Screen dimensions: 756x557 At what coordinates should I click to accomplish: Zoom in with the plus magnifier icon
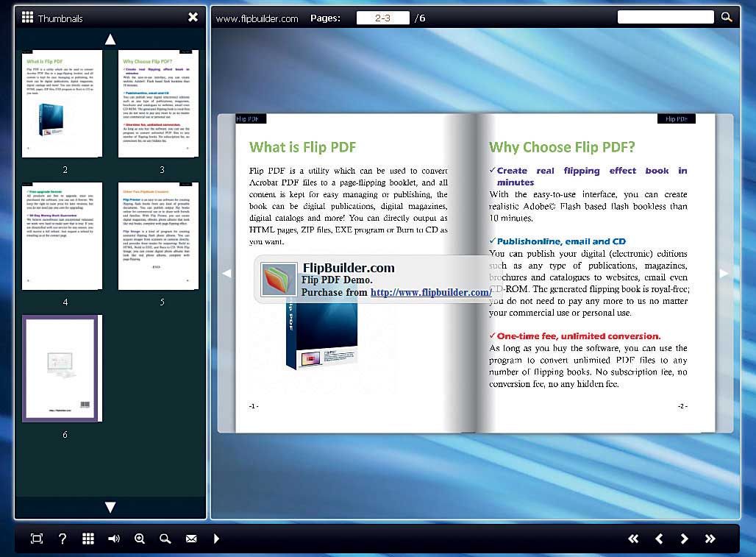point(140,539)
